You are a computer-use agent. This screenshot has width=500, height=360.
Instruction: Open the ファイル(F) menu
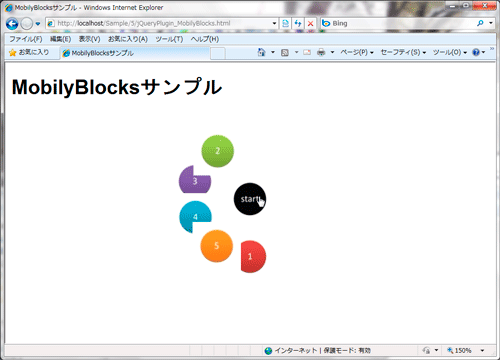pyautogui.click(x=26, y=39)
